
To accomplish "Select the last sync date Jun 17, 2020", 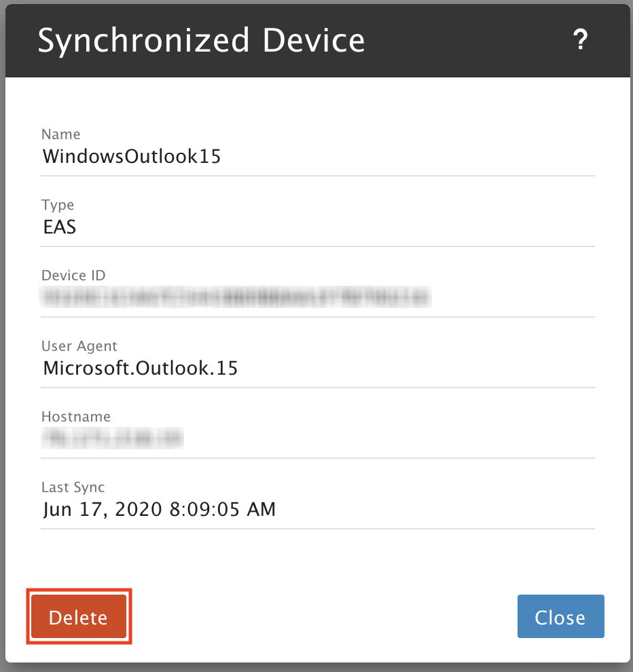I will pyautogui.click(x=103, y=510).
